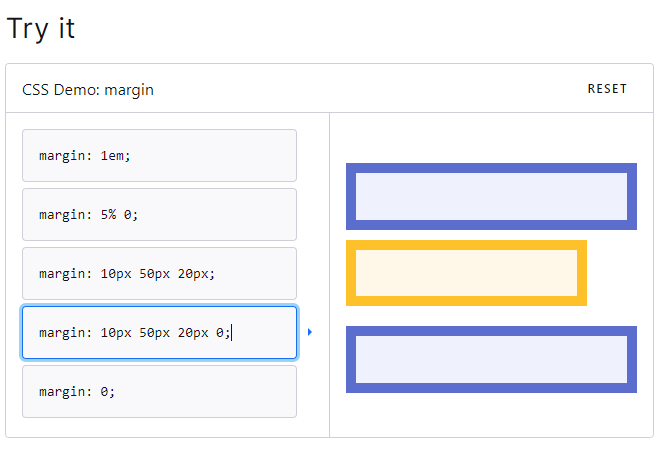
Task: Click the cream interior of the yellow box
Action: pyautogui.click(x=466, y=273)
